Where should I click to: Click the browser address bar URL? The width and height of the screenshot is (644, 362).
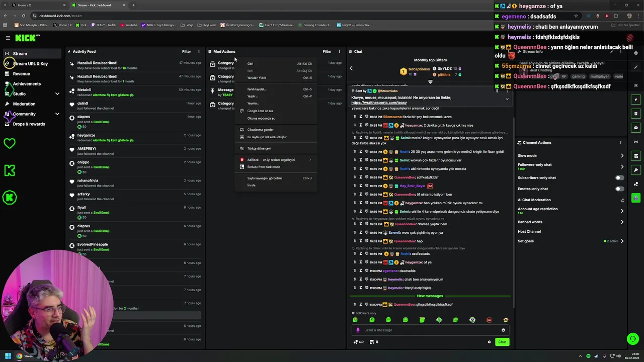[x=60, y=16]
